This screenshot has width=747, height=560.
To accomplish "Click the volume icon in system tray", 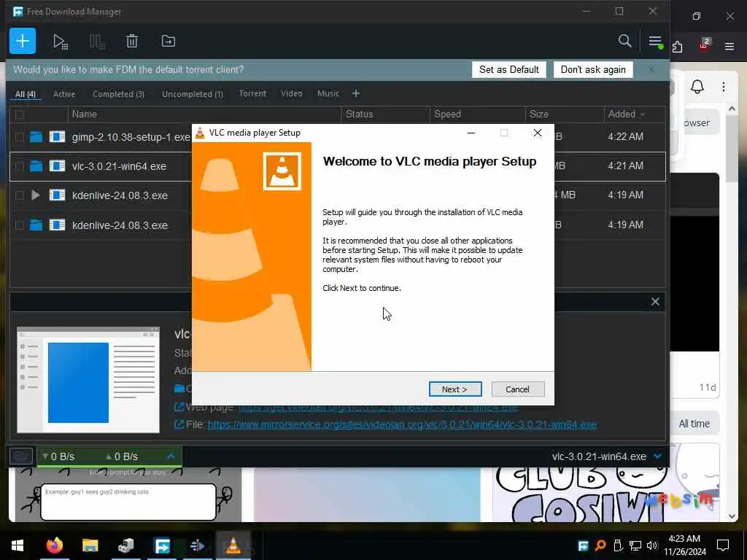I will click(x=651, y=545).
